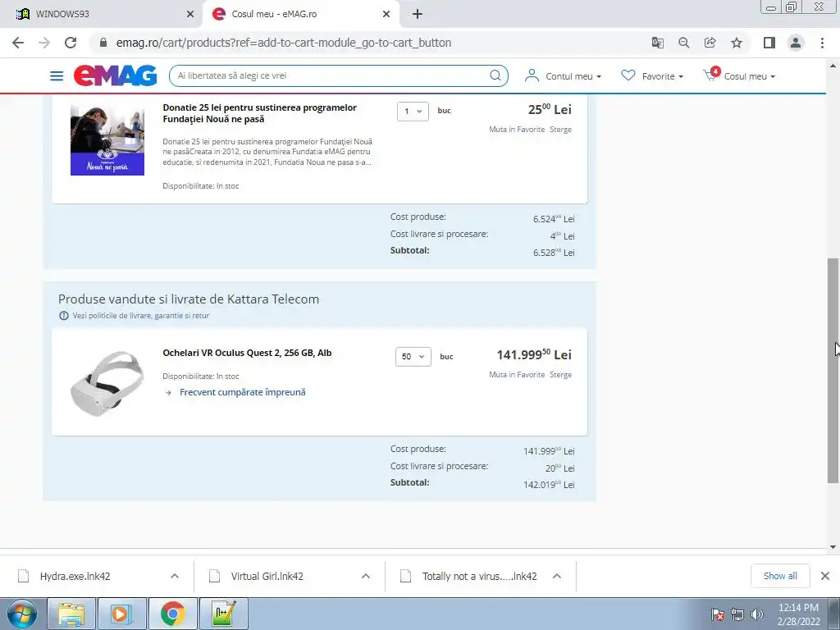Bookmark this page with star icon
The height and width of the screenshot is (630, 840).
pyautogui.click(x=737, y=43)
